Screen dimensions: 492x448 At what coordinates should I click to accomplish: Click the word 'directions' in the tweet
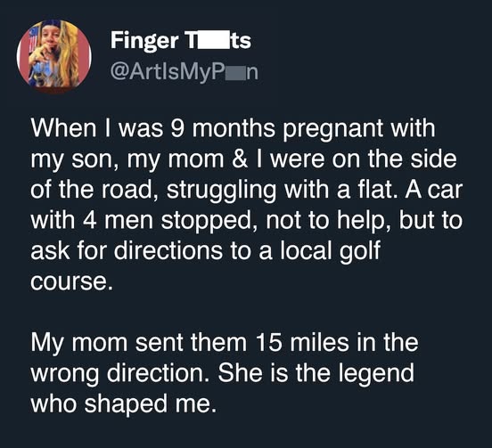click(x=168, y=250)
